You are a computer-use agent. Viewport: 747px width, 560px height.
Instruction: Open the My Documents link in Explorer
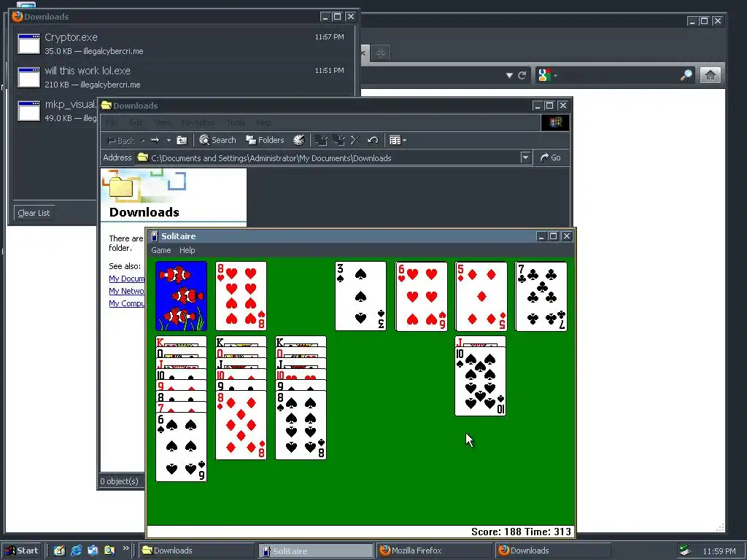click(x=127, y=279)
